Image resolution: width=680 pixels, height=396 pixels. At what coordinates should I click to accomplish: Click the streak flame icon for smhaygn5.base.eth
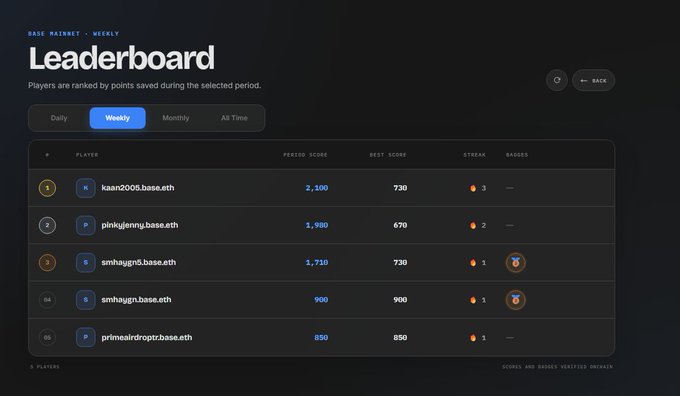coord(473,262)
